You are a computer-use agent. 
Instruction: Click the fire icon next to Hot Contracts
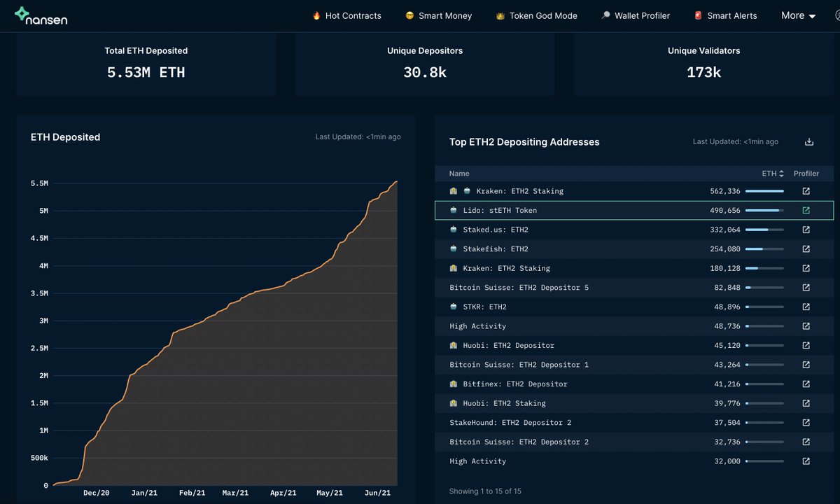click(x=317, y=15)
